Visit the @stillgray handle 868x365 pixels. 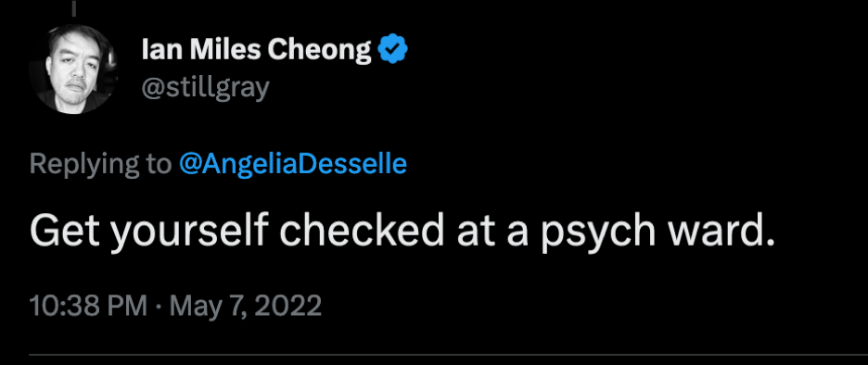205,88
